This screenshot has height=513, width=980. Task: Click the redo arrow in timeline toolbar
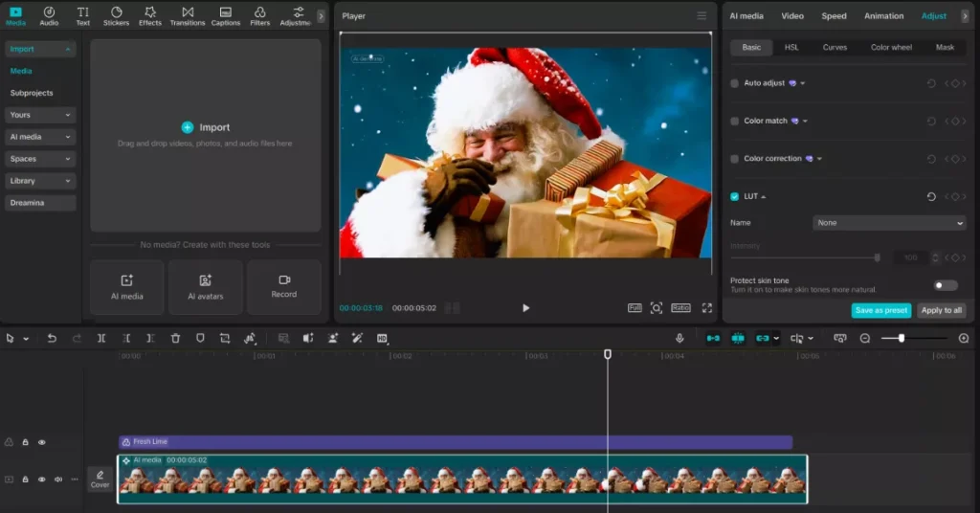pyautogui.click(x=77, y=338)
